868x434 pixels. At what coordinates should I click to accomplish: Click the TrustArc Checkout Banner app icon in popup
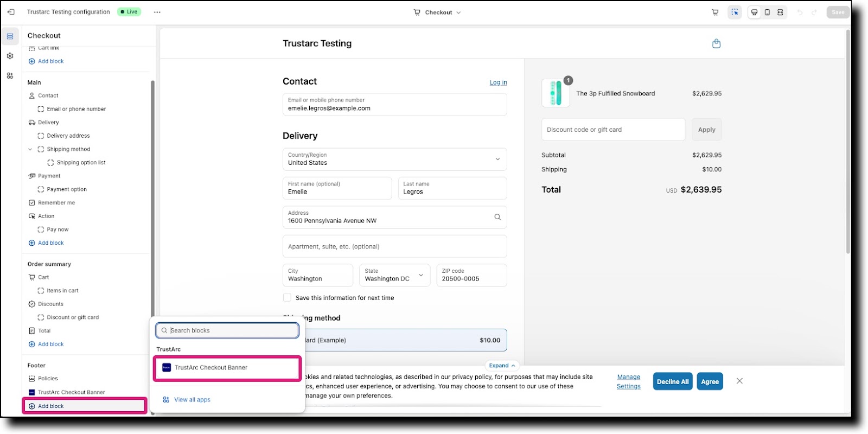[167, 367]
